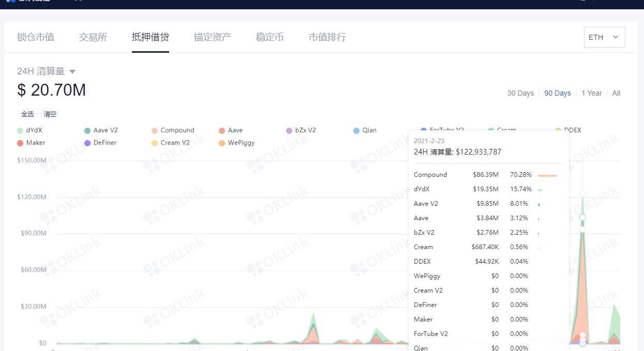
Task: Click the WePiggy legend dot
Action: (x=222, y=143)
